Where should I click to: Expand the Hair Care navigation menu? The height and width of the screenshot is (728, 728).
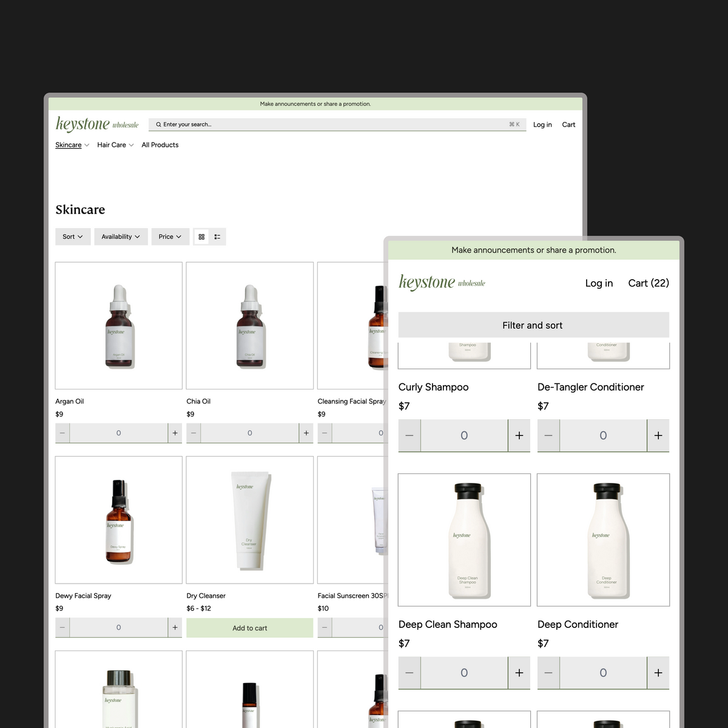coord(115,145)
